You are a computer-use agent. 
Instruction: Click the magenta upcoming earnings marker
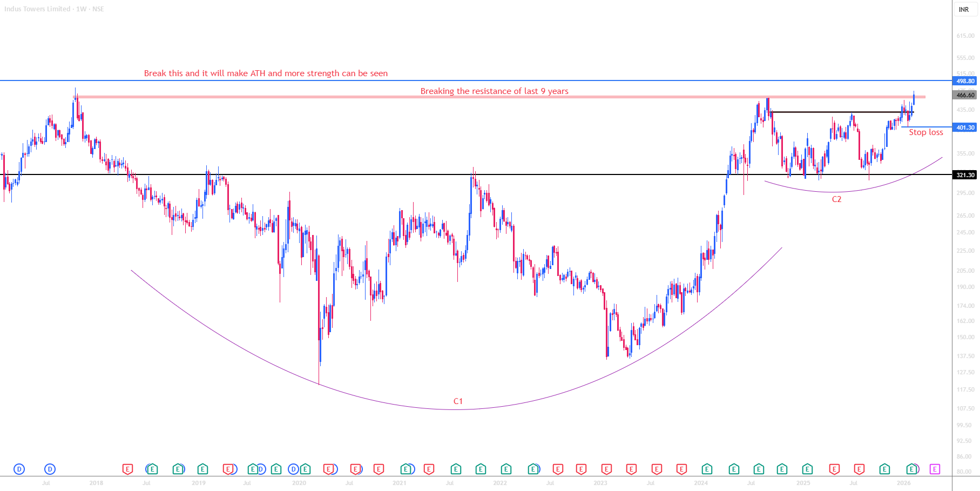(935, 469)
